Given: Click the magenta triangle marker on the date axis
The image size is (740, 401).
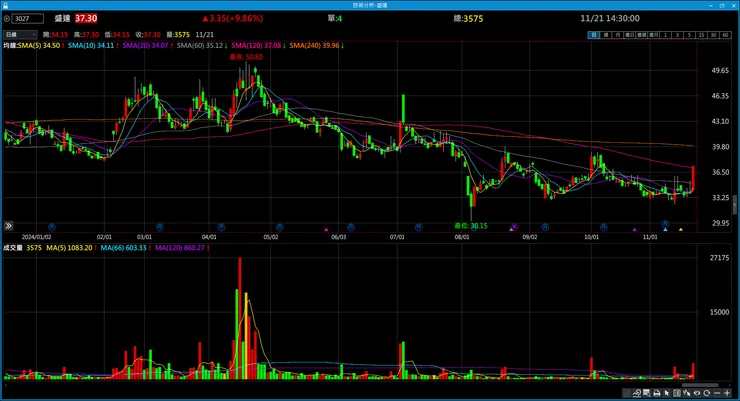Looking at the screenshot, I should (326, 230).
